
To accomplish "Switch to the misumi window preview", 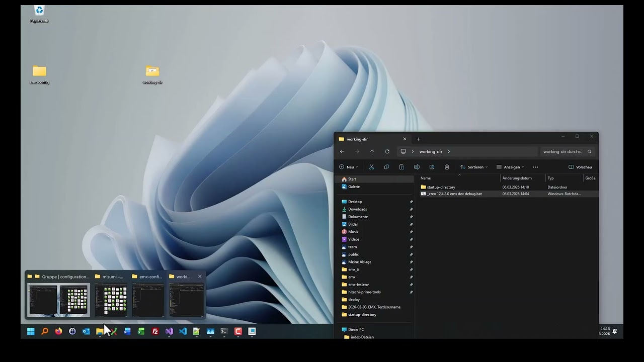I will pos(111,295).
